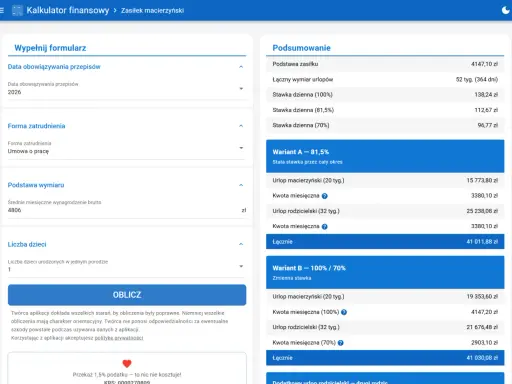Collapse the Podstawa wymiaru section

coord(241,185)
